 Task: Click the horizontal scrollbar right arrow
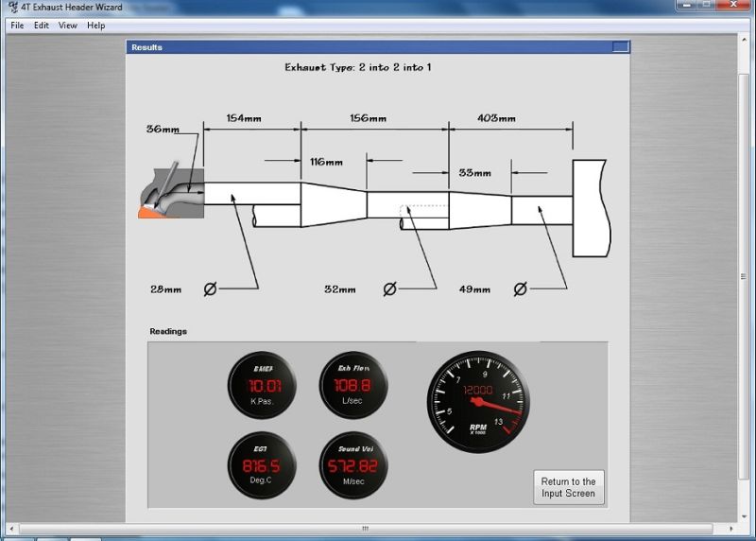(730, 528)
